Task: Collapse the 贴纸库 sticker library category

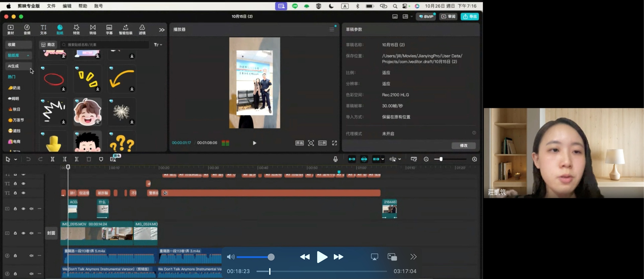Action: tap(28, 55)
